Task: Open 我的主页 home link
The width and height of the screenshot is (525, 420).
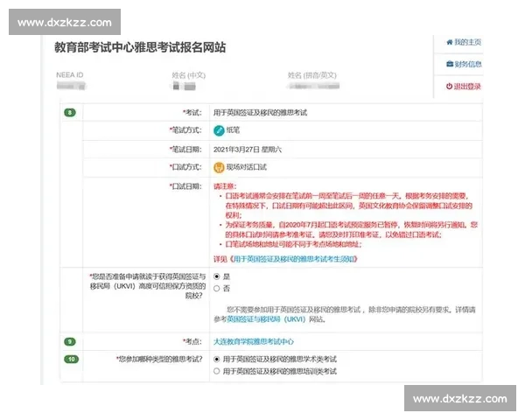Action: [x=468, y=42]
